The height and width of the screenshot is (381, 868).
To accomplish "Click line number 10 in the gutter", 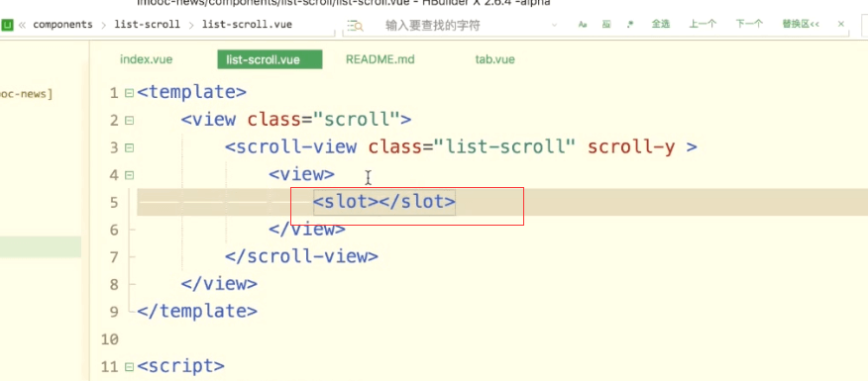I will click(x=110, y=339).
